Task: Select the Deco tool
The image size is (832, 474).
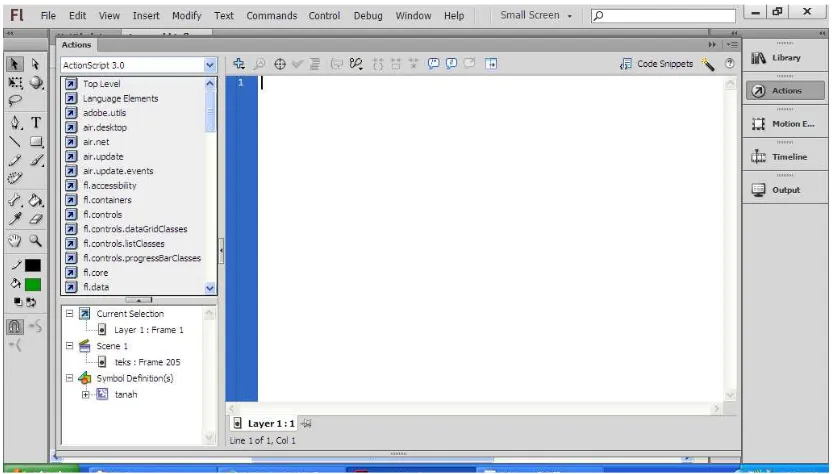Action: [x=15, y=178]
